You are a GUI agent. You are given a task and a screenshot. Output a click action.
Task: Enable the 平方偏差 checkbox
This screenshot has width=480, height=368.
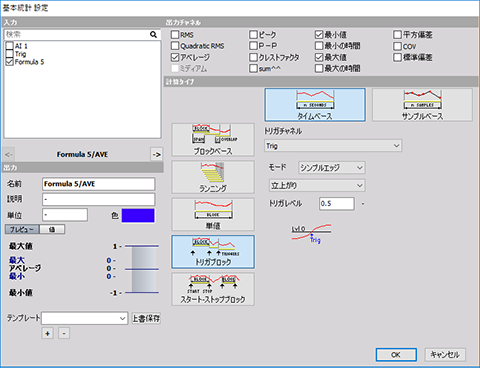[397, 35]
